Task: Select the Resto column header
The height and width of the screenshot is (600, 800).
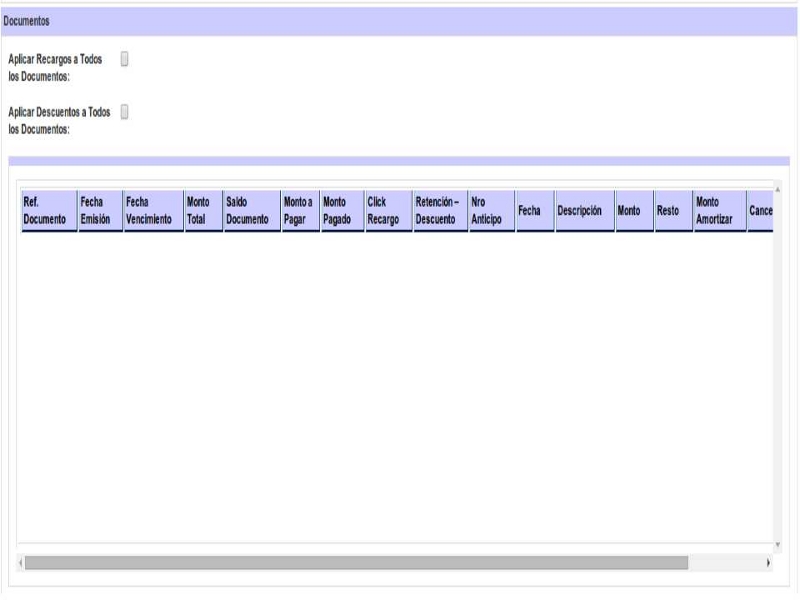Action: coord(671,211)
